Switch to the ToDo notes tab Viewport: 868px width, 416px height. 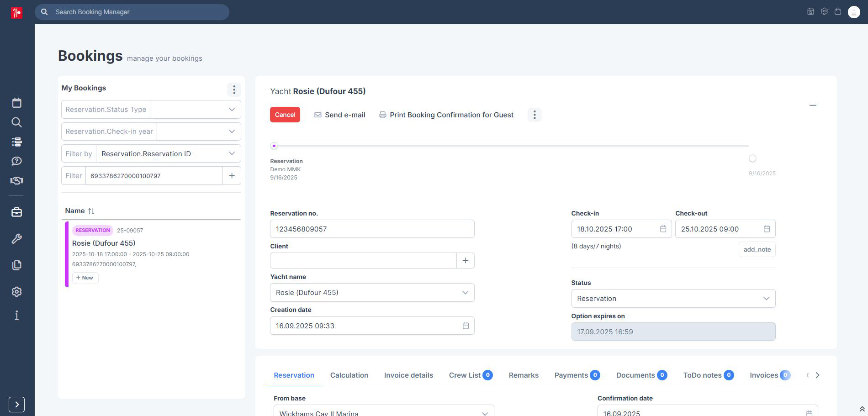pyautogui.click(x=709, y=375)
